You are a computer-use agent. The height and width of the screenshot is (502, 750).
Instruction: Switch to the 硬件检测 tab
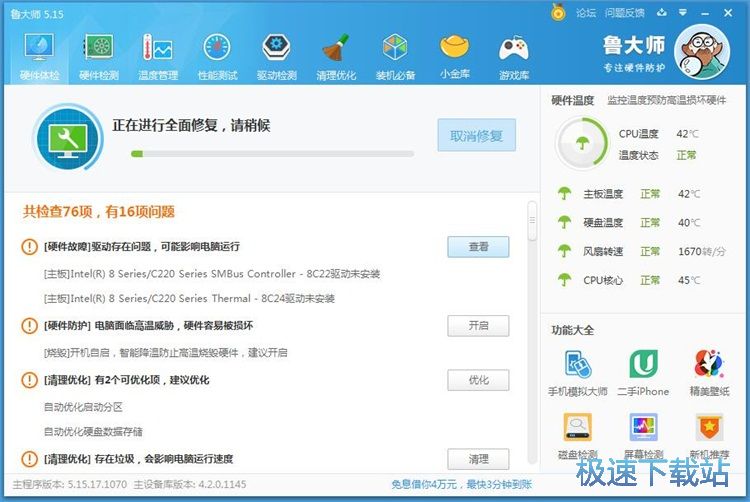tap(99, 57)
